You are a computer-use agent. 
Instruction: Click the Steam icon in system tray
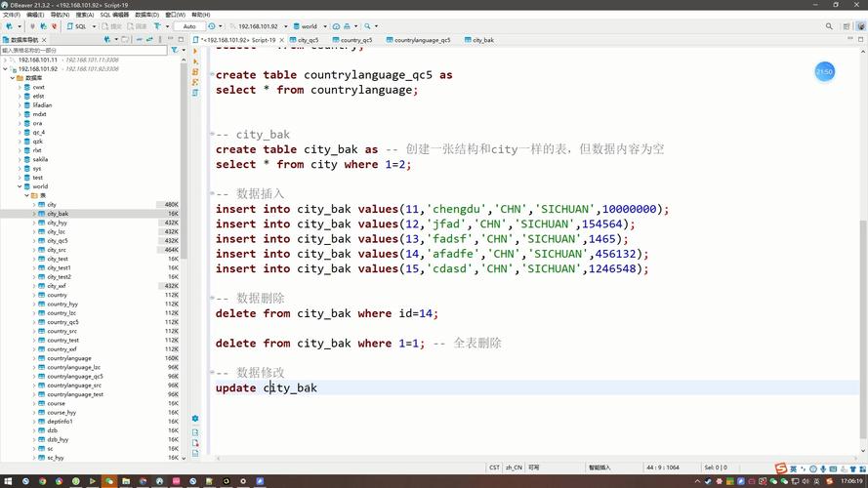[708, 482]
